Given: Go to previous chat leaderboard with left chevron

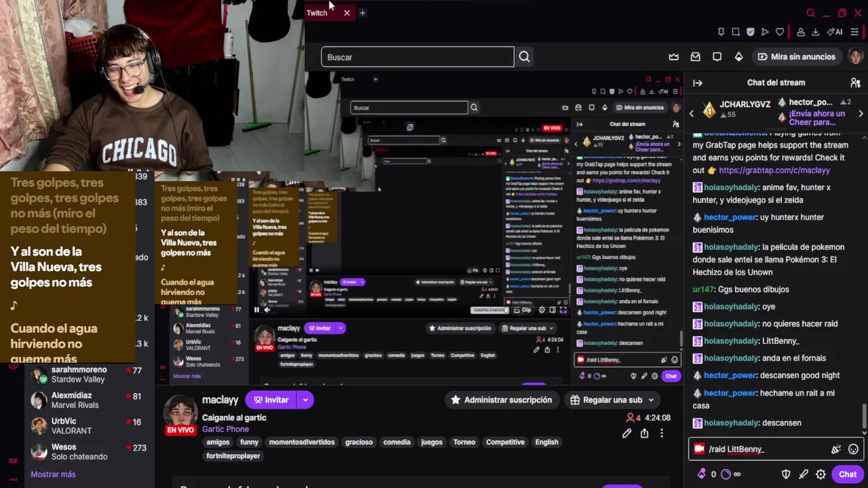Looking at the screenshot, I should (692, 114).
